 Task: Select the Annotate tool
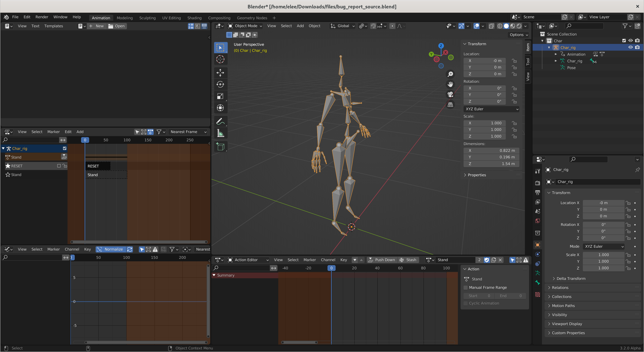pos(220,121)
